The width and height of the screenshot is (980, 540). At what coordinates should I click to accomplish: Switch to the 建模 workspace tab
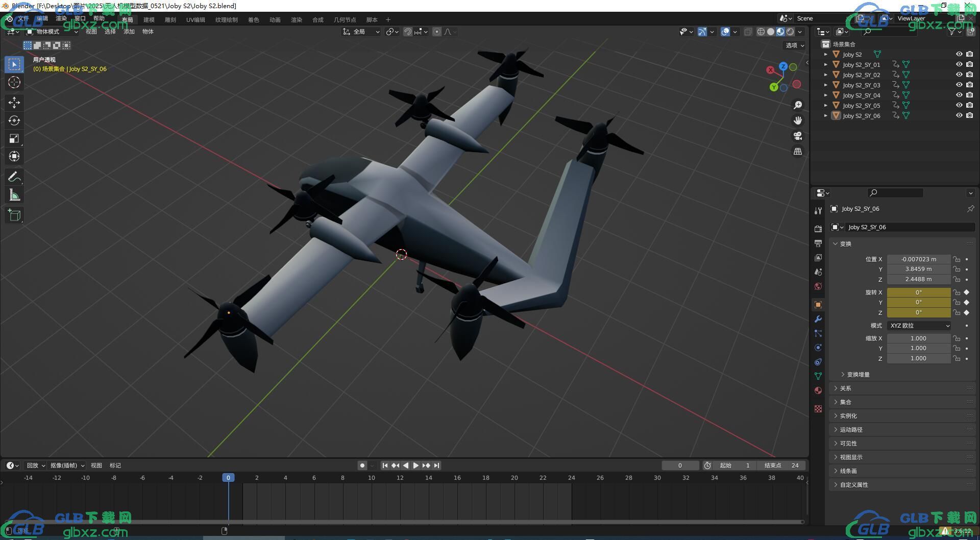click(x=149, y=20)
